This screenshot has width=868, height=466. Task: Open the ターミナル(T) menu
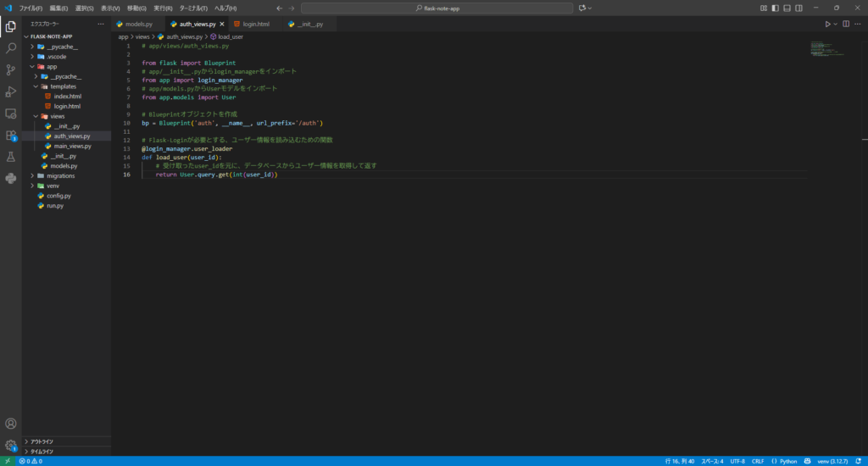coord(192,8)
